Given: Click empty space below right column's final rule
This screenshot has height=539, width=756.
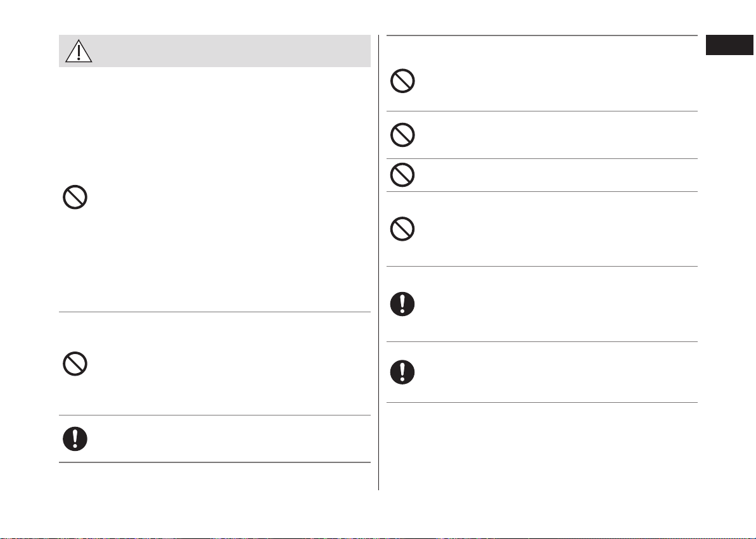Looking at the screenshot, I should pyautogui.click(x=542, y=446).
